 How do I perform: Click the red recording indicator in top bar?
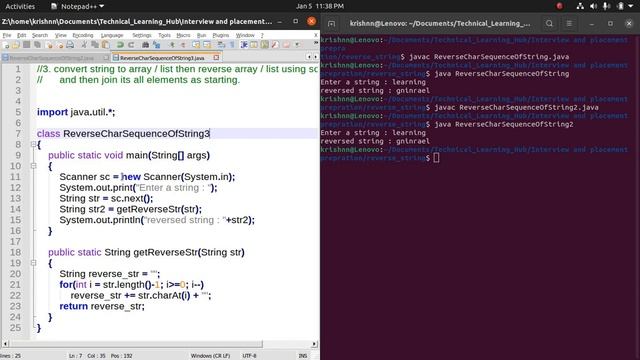[560, 6]
